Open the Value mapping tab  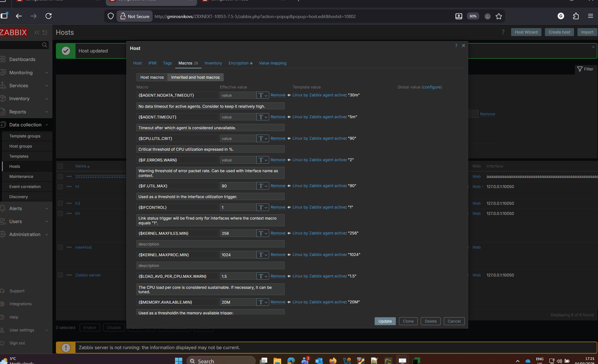pyautogui.click(x=272, y=63)
